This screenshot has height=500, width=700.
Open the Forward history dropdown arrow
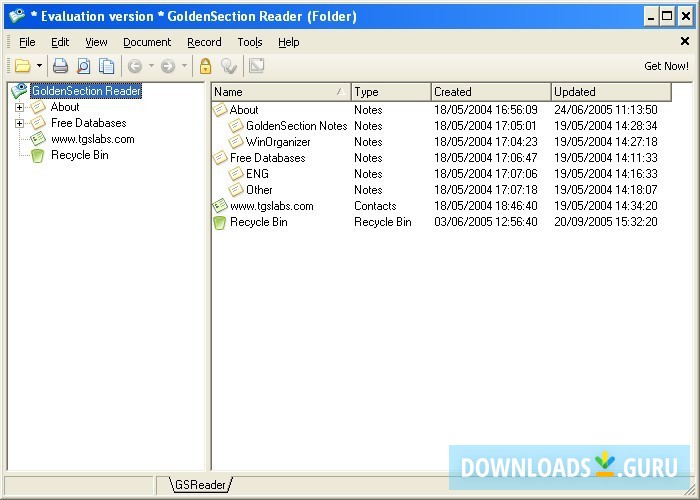click(184, 66)
